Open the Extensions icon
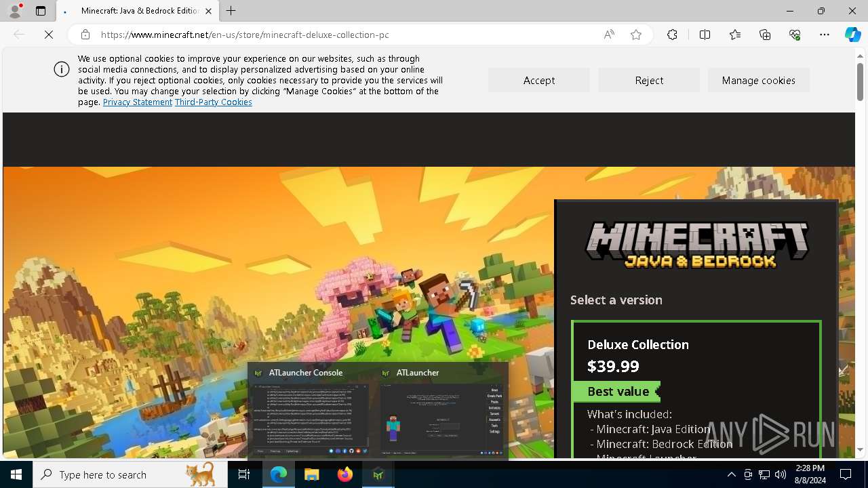868x488 pixels. point(672,35)
